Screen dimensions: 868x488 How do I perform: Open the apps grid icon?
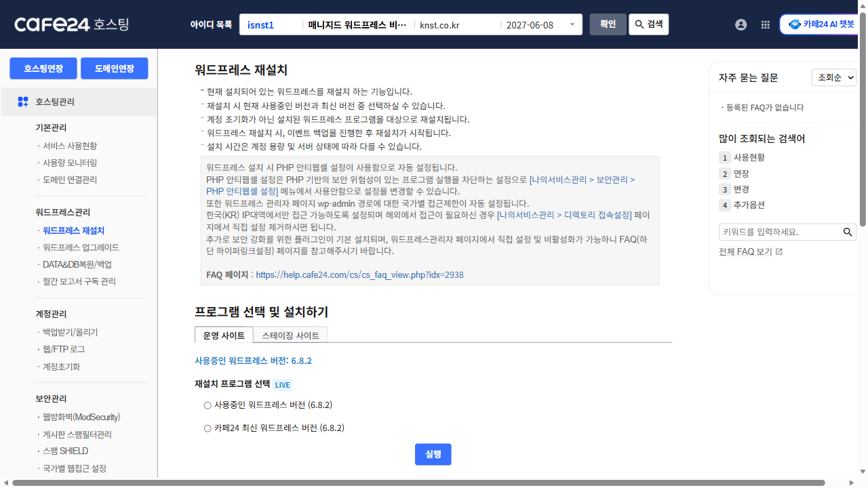click(766, 24)
